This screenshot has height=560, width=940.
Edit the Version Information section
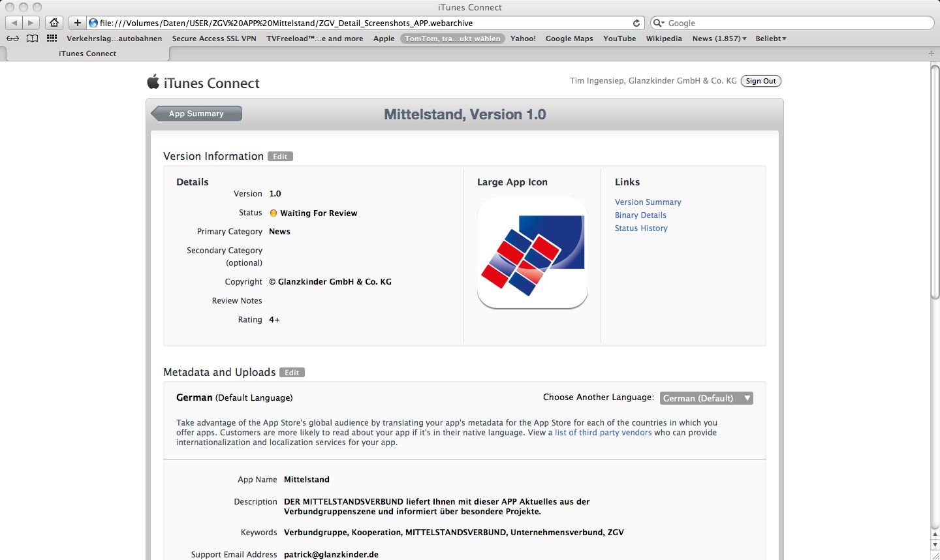click(280, 157)
